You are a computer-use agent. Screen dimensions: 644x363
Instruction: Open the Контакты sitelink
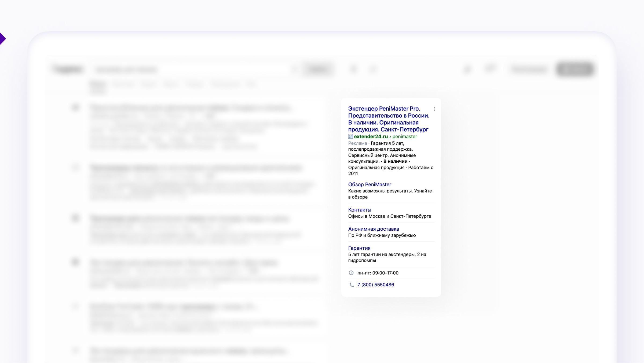point(360,210)
